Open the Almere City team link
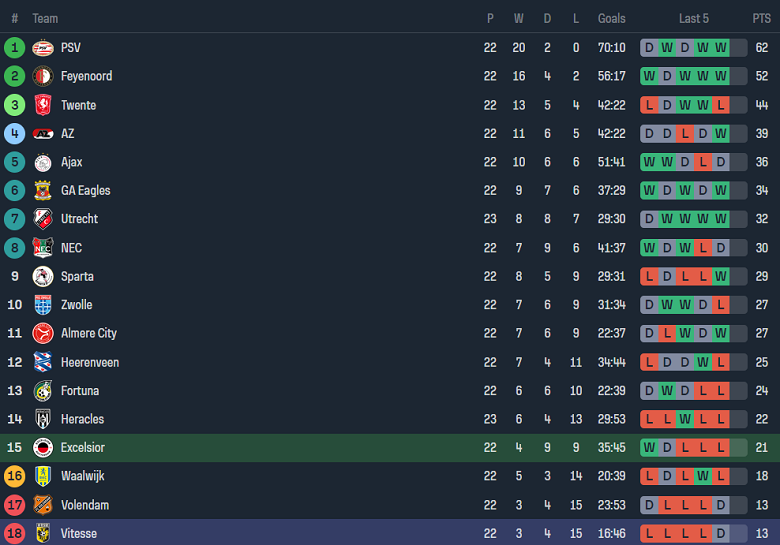The image size is (780, 545). 88,333
